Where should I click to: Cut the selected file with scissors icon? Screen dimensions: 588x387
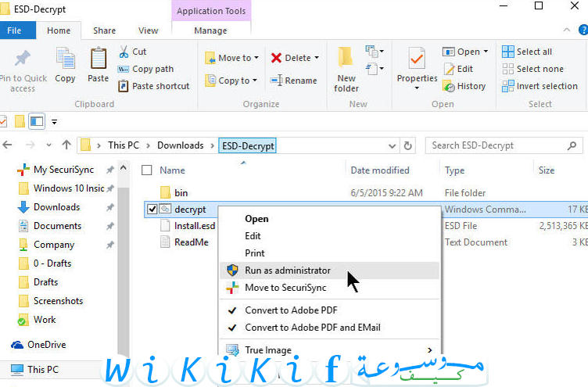click(124, 52)
